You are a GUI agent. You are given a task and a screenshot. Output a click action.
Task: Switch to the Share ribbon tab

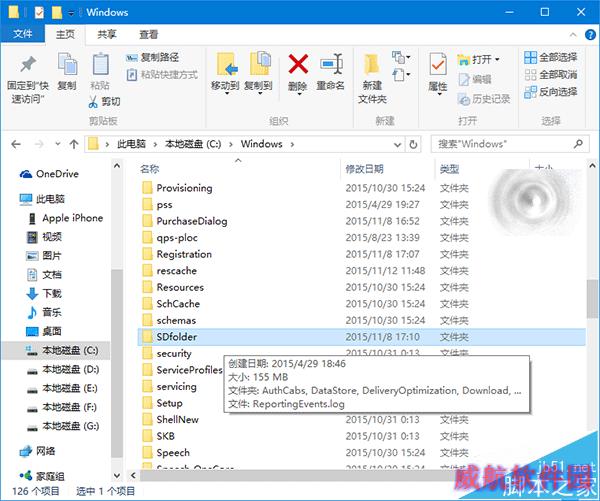coord(107,34)
